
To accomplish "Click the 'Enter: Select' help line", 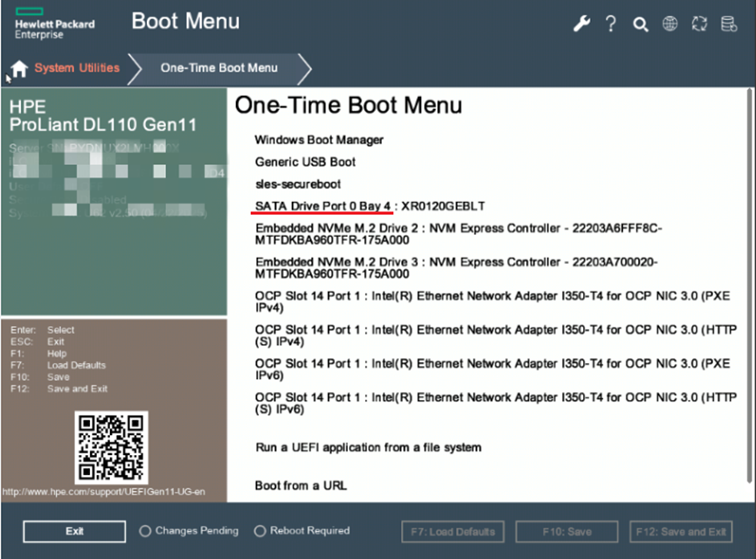I will tap(43, 330).
